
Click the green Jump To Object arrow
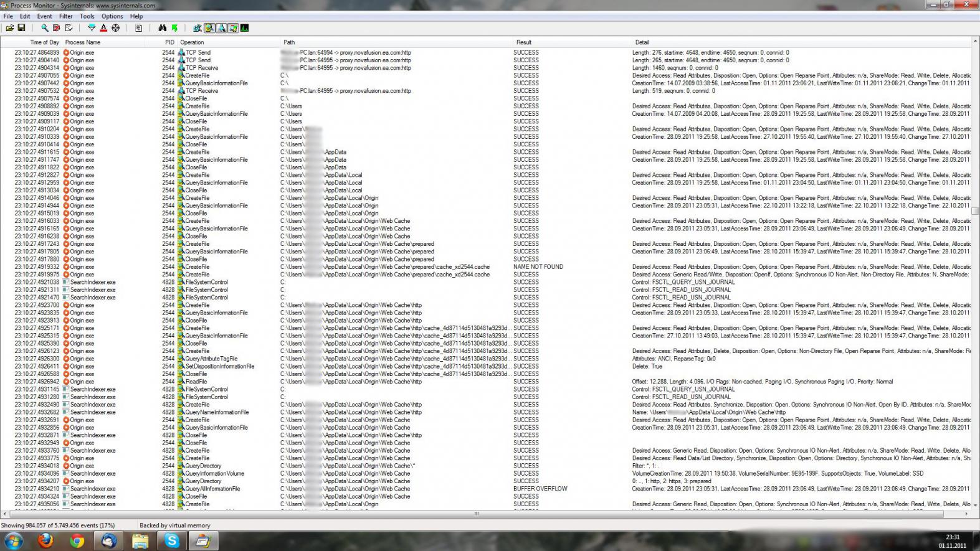click(x=174, y=28)
